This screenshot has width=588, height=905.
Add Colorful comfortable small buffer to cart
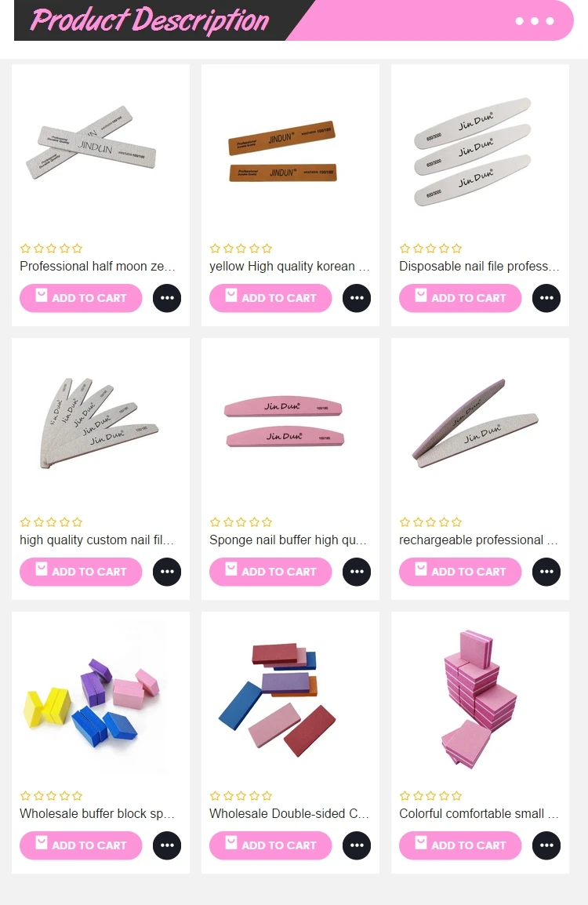(460, 845)
